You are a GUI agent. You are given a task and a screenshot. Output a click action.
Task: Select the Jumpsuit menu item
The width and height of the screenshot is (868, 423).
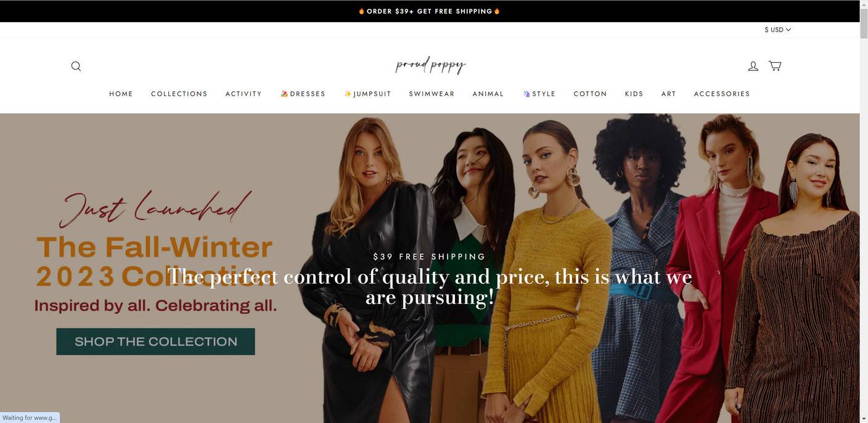click(x=367, y=94)
